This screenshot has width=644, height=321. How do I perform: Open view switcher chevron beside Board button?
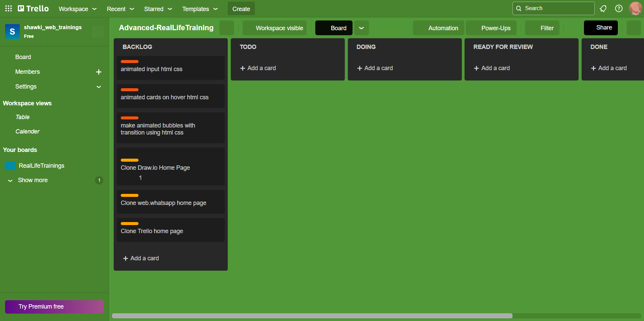(x=361, y=28)
